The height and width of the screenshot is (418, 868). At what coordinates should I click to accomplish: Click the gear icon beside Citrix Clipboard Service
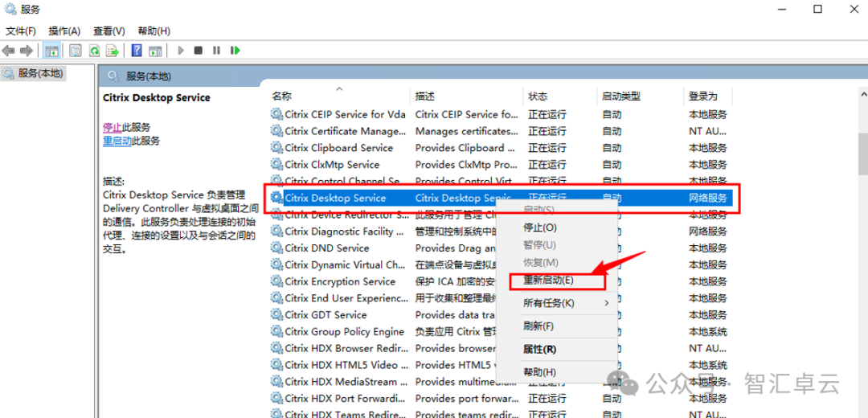pyautogui.click(x=276, y=147)
